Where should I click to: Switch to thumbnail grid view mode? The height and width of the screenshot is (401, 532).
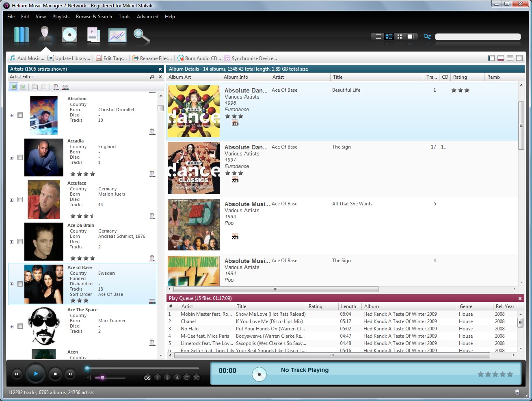[x=400, y=37]
